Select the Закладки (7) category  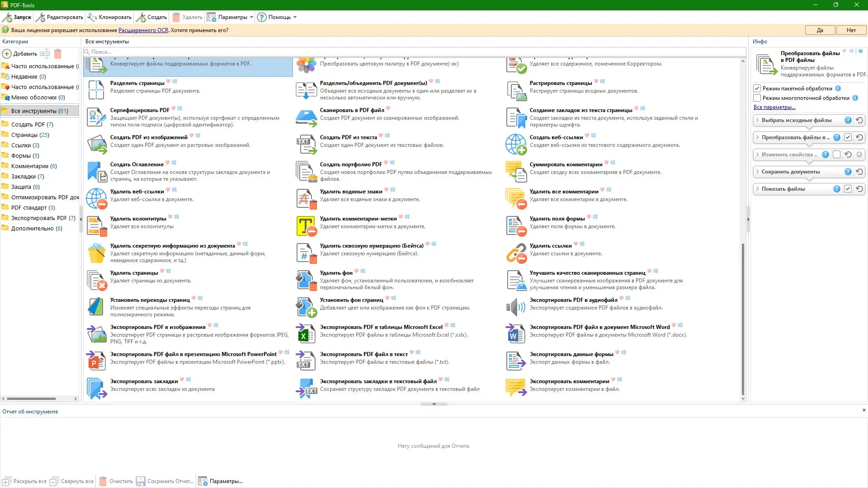(x=27, y=177)
